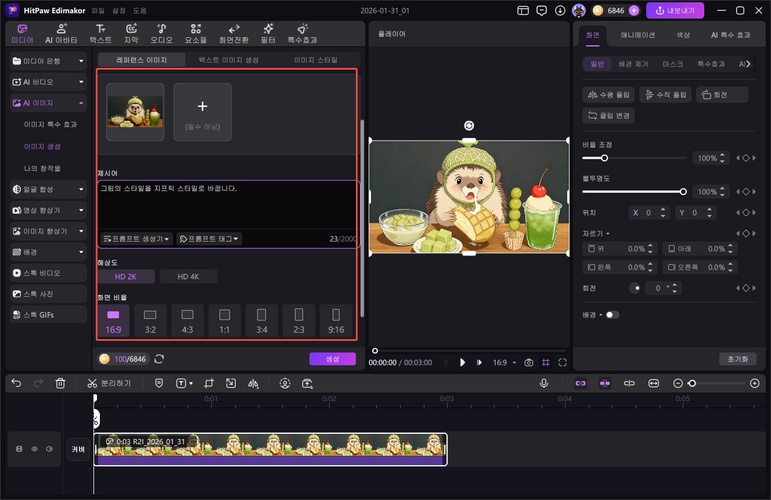Click the crop icon in timeline toolbar
The image size is (771, 500).
[209, 383]
